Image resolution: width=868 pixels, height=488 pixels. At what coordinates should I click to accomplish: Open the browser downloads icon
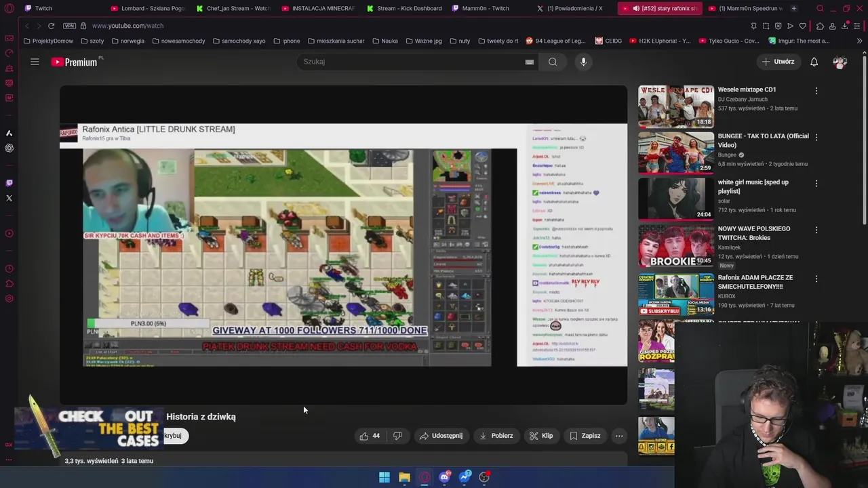point(845,26)
